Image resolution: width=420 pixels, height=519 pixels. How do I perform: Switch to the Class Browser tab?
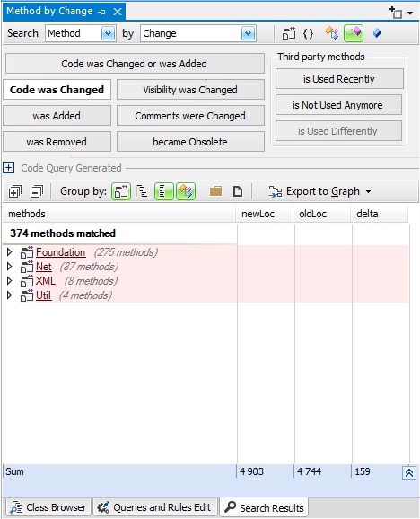tap(48, 507)
